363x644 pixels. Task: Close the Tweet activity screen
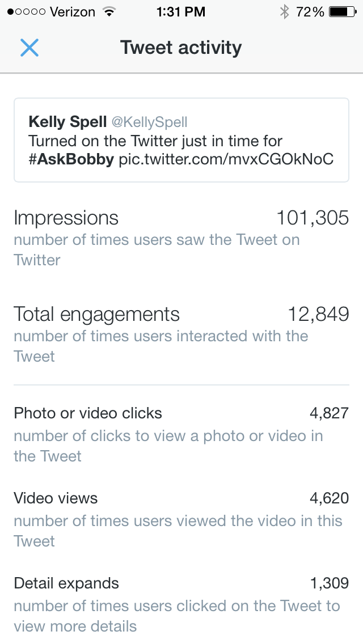click(29, 48)
